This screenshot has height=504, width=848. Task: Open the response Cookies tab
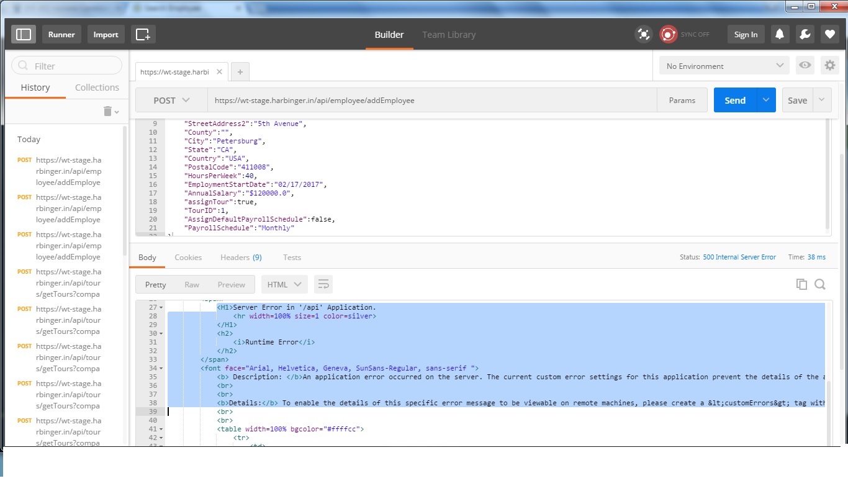[188, 257]
